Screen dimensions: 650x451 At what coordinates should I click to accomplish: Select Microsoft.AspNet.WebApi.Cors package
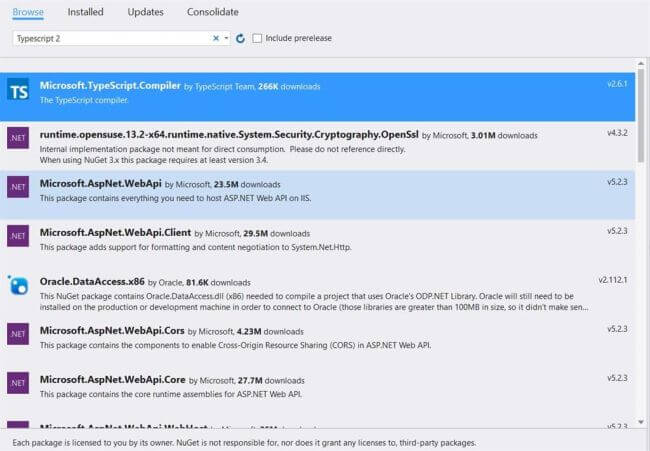pos(318,342)
